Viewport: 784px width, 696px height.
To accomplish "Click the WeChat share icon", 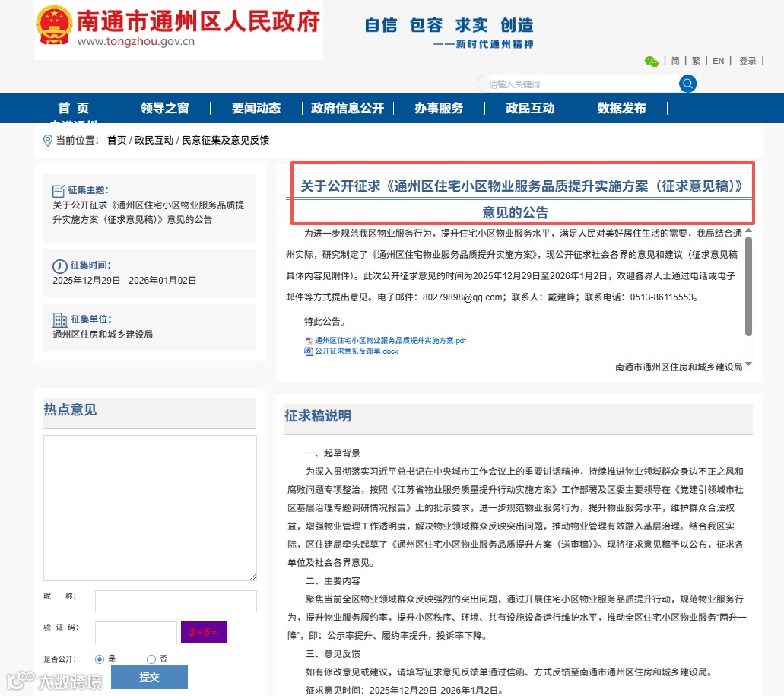I will coord(652,61).
